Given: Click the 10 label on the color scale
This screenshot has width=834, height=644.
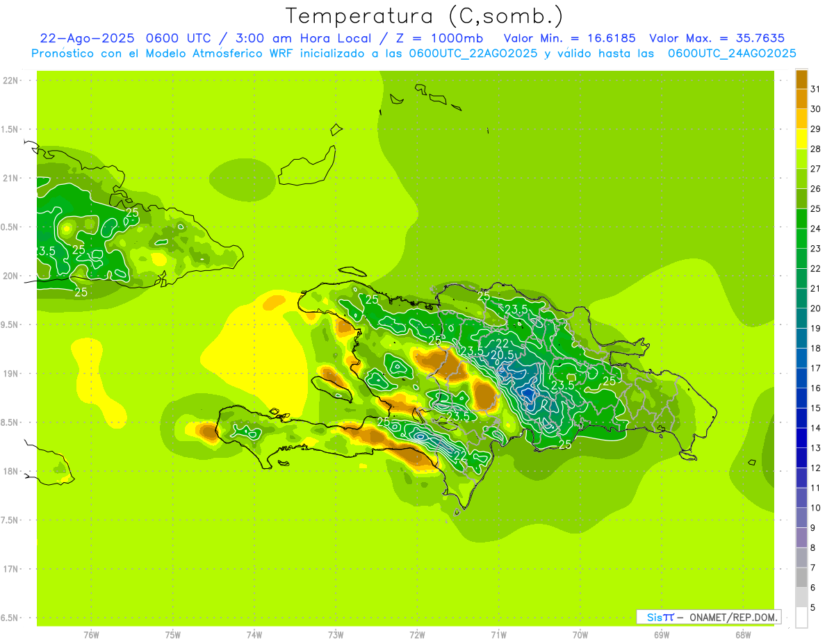Looking at the screenshot, I should point(816,508).
